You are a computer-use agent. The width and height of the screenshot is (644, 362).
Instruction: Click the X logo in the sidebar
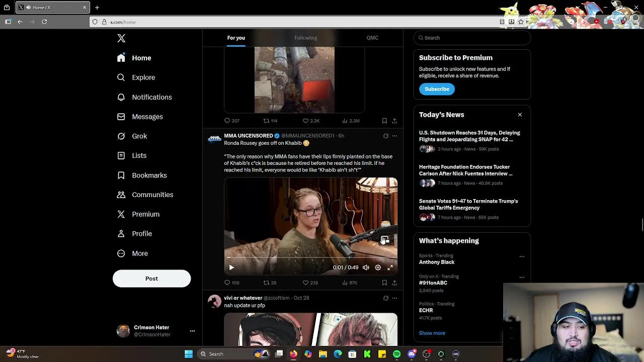[x=121, y=38]
